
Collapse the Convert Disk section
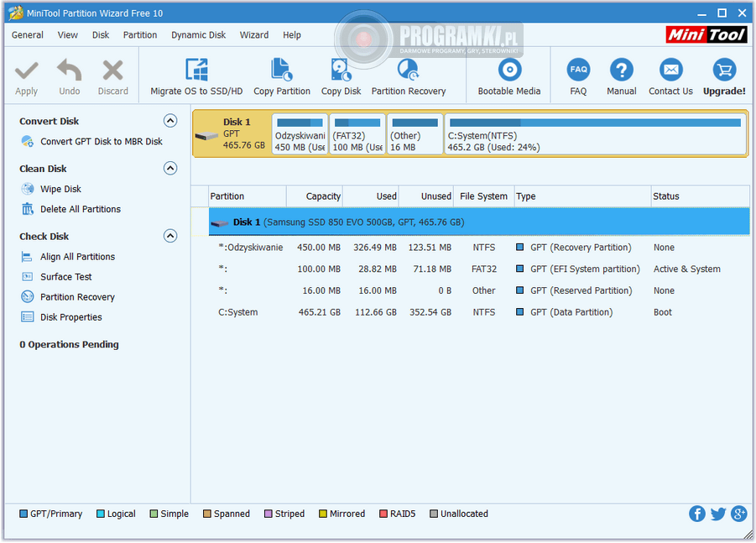pos(170,121)
